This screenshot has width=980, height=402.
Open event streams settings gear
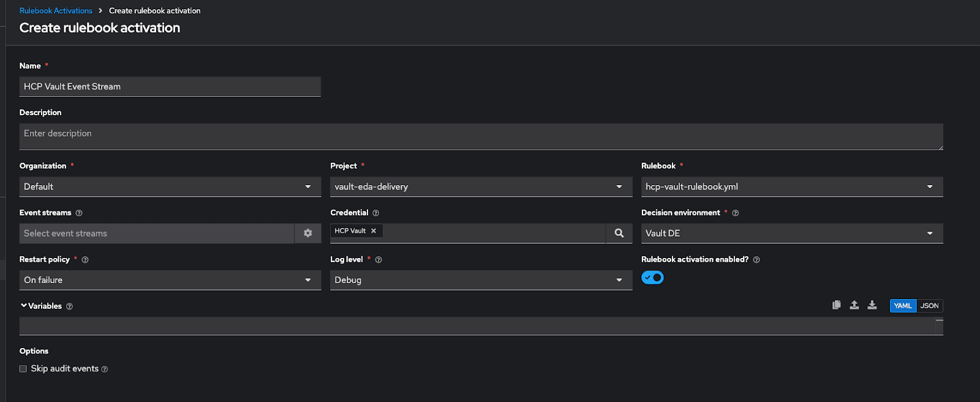(308, 233)
